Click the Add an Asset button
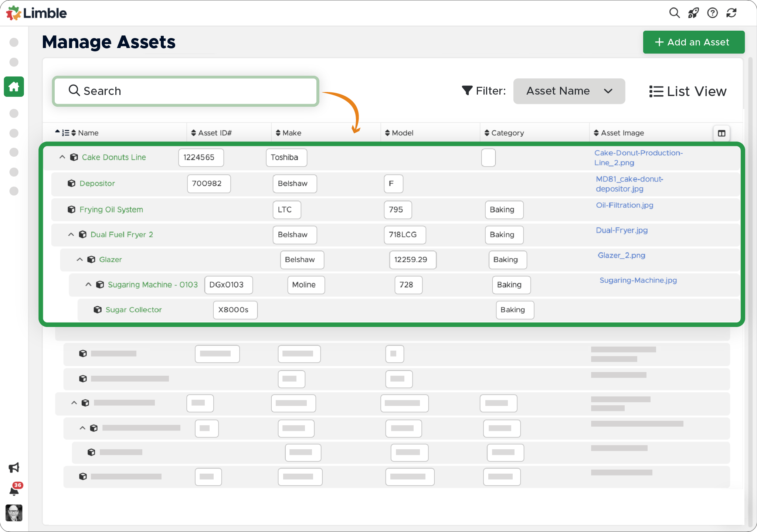757x532 pixels. 693,42
